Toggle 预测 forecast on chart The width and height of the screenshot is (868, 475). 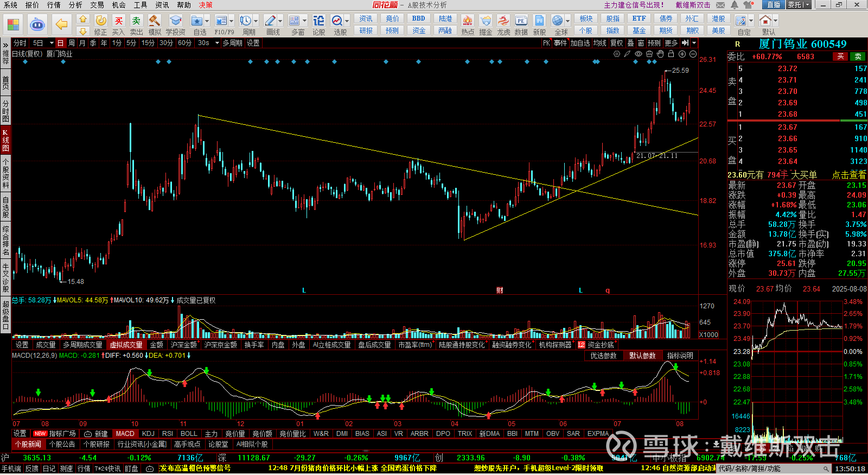tap(654, 43)
